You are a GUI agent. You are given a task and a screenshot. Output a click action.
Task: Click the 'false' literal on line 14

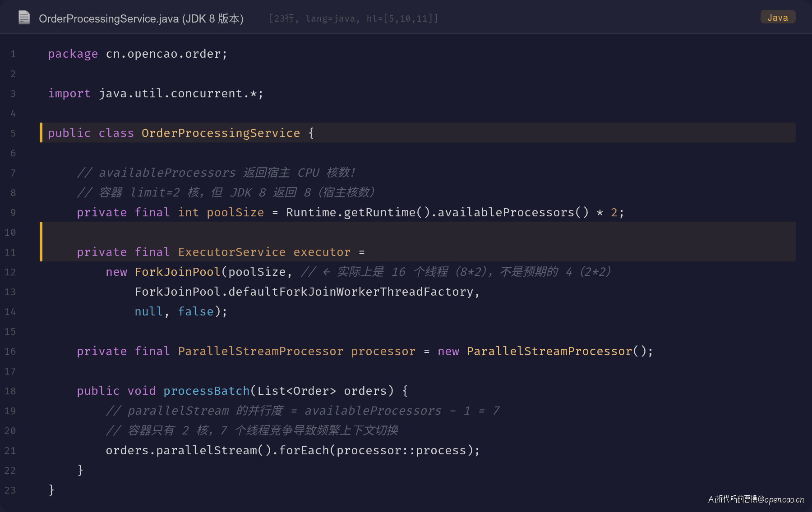click(x=195, y=312)
